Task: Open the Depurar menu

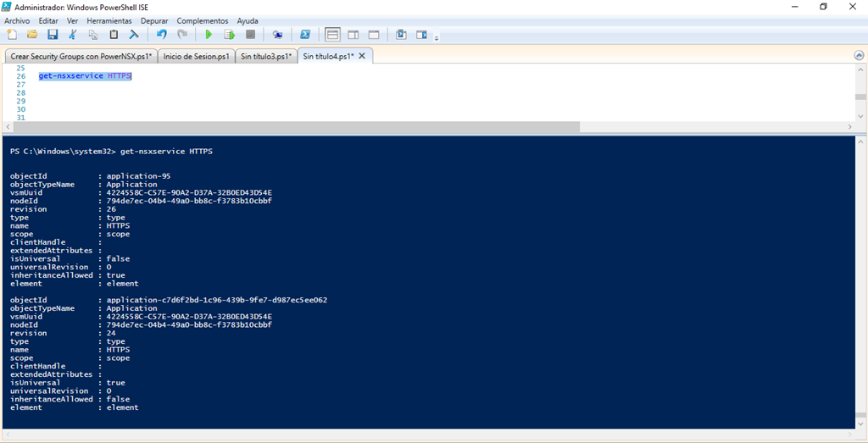Action: click(x=153, y=20)
